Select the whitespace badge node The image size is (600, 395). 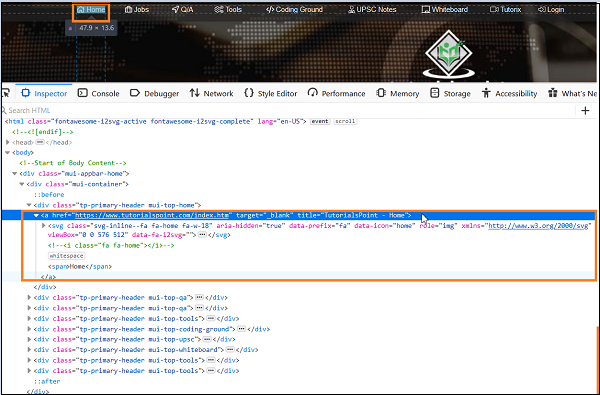click(x=67, y=256)
